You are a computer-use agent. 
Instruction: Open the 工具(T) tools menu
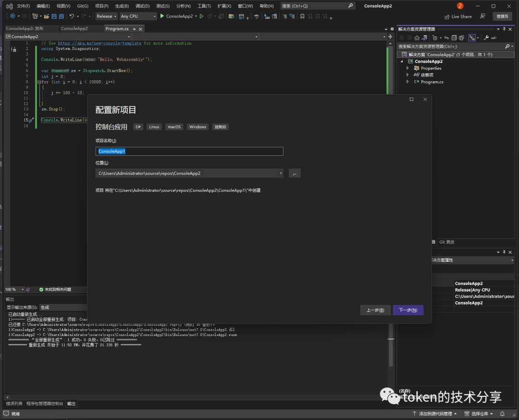(x=204, y=6)
